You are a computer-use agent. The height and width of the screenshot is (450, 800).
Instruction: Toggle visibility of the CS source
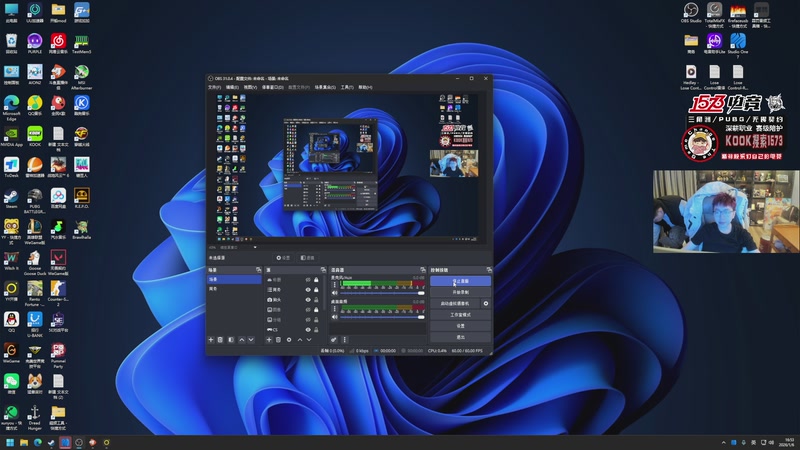pos(308,330)
